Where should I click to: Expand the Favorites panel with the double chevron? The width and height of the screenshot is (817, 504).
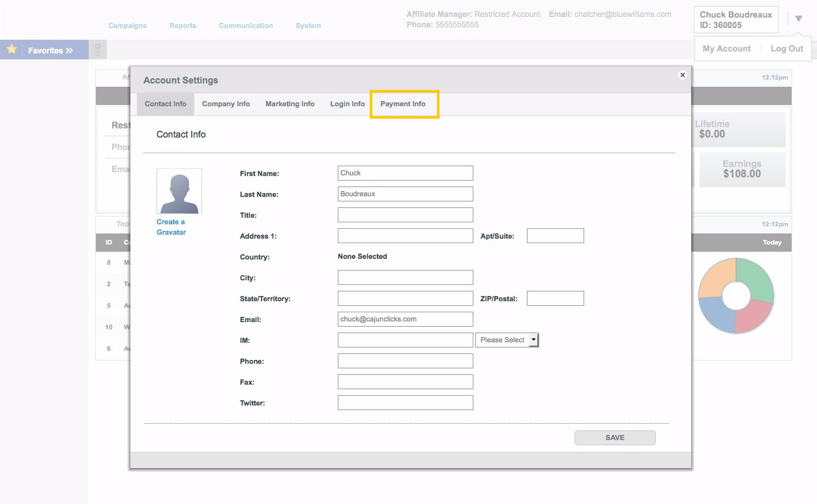[x=68, y=50]
